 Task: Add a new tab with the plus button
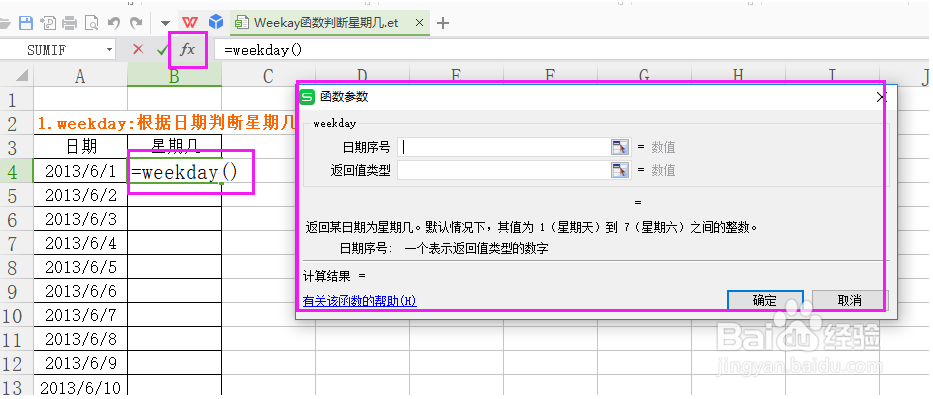pos(442,23)
